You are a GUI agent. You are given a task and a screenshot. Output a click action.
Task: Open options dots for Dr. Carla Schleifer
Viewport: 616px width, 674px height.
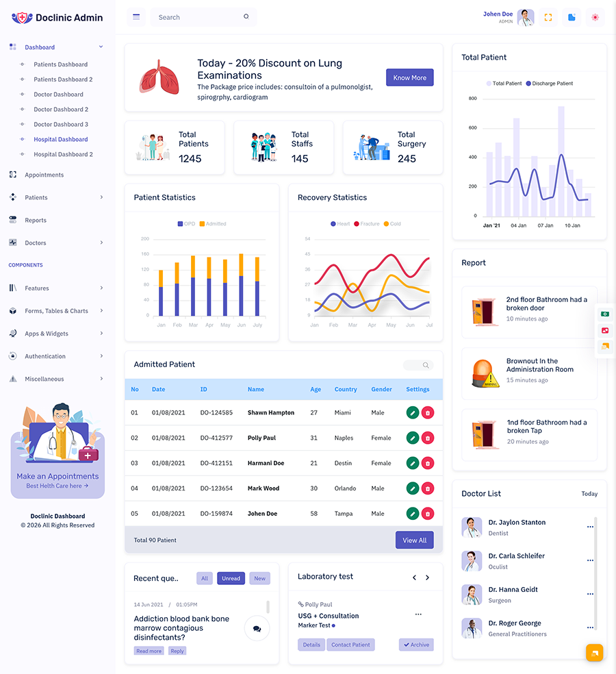pyautogui.click(x=590, y=560)
